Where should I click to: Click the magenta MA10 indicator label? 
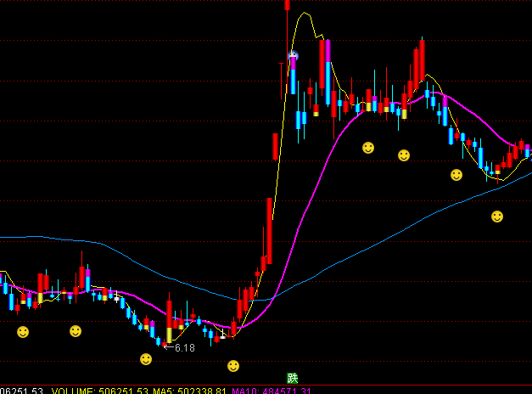coord(244,391)
